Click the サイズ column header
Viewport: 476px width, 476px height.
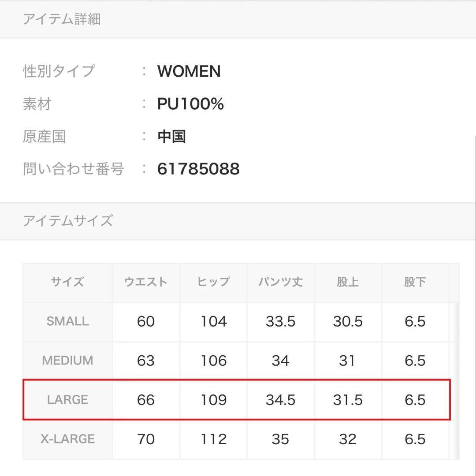(x=67, y=282)
